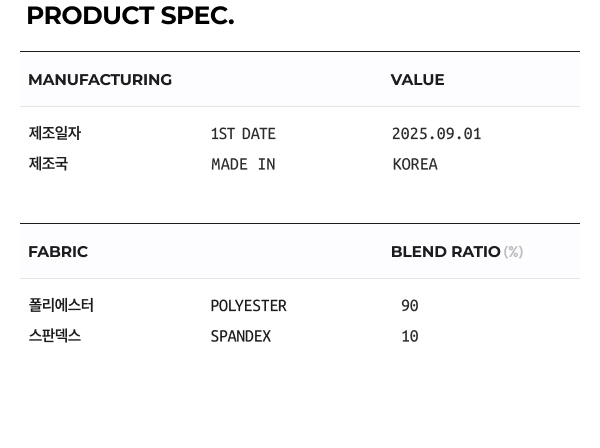
Task: Select the MANUFACTURING column header
Action: 100,80
